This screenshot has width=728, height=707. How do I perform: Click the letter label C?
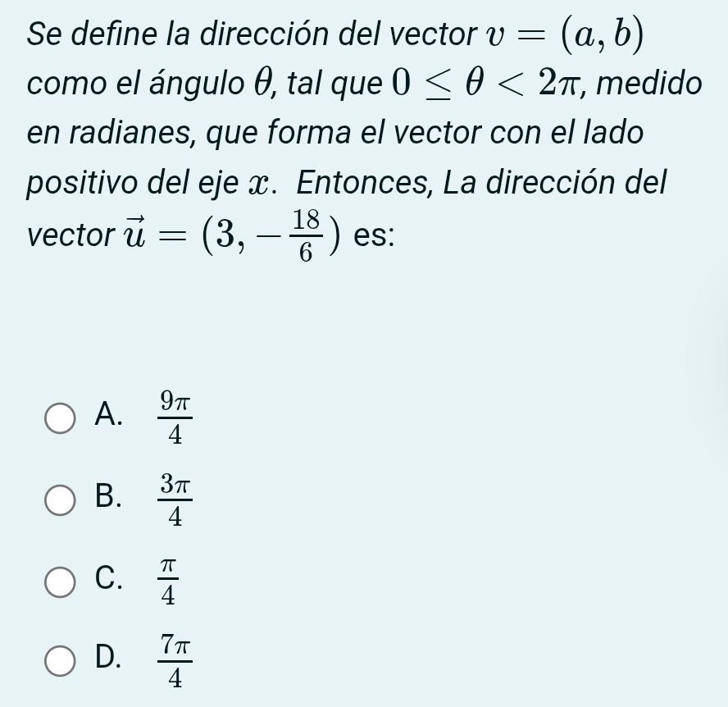tap(109, 581)
